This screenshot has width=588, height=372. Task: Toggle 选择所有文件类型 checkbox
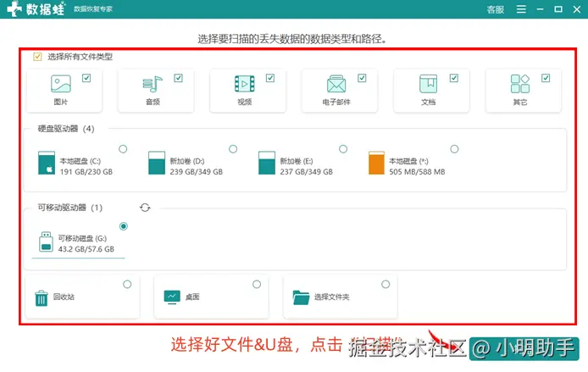pyautogui.click(x=37, y=57)
